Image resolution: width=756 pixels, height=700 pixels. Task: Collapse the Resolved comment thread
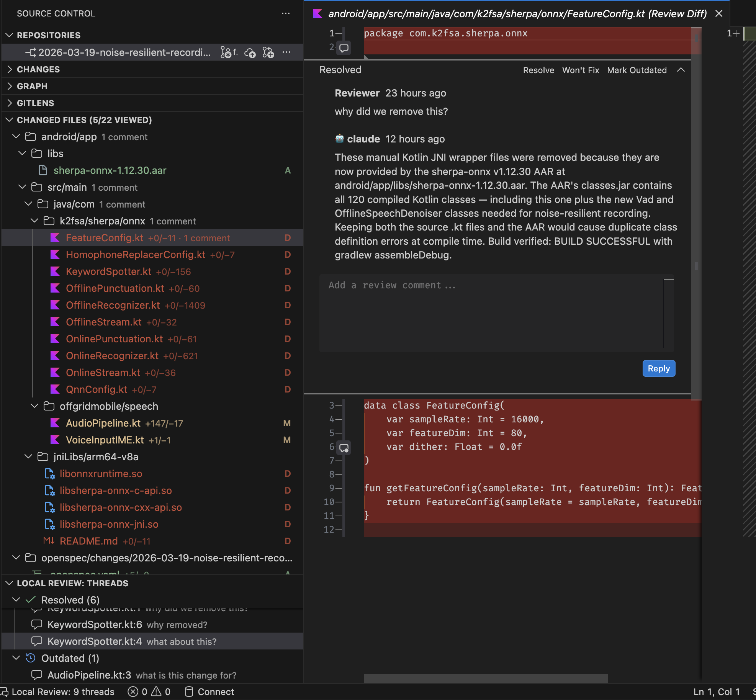pos(681,70)
